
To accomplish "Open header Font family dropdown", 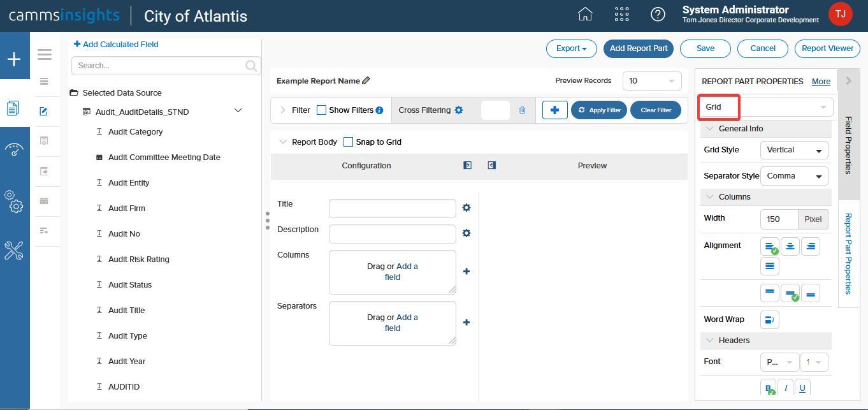I will 779,362.
